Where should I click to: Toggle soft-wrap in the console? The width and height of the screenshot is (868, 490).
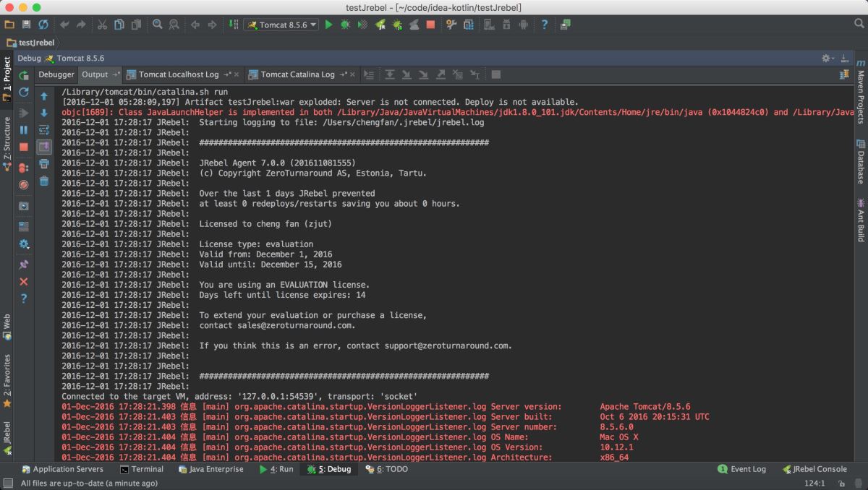click(x=44, y=130)
